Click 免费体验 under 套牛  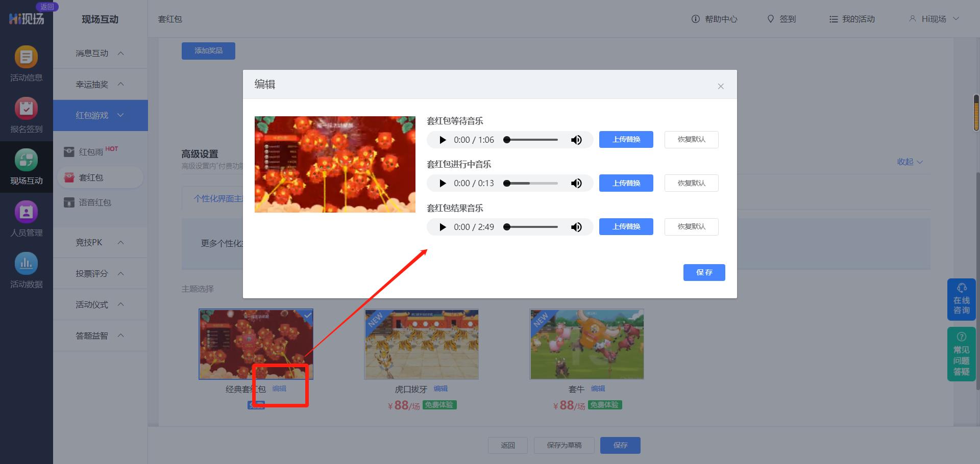click(605, 405)
